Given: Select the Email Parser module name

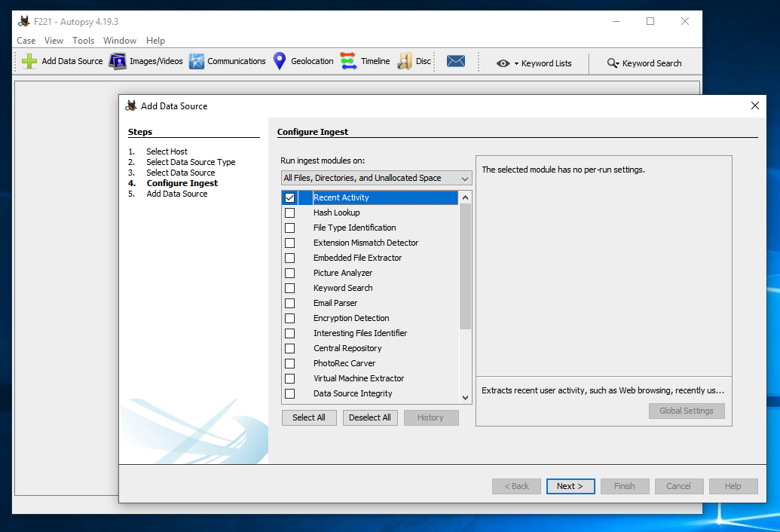Looking at the screenshot, I should 335,303.
